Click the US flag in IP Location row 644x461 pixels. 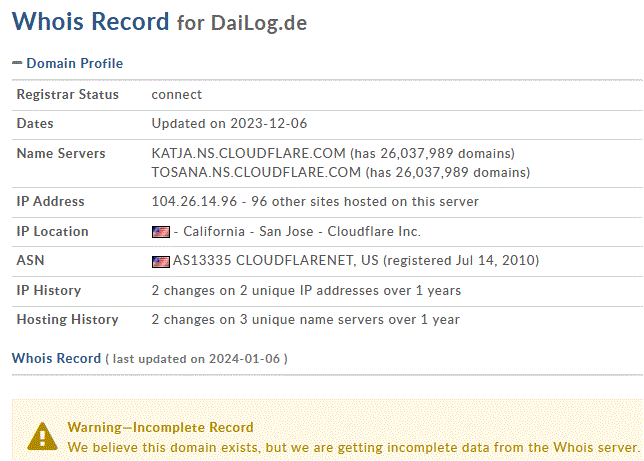click(x=161, y=232)
